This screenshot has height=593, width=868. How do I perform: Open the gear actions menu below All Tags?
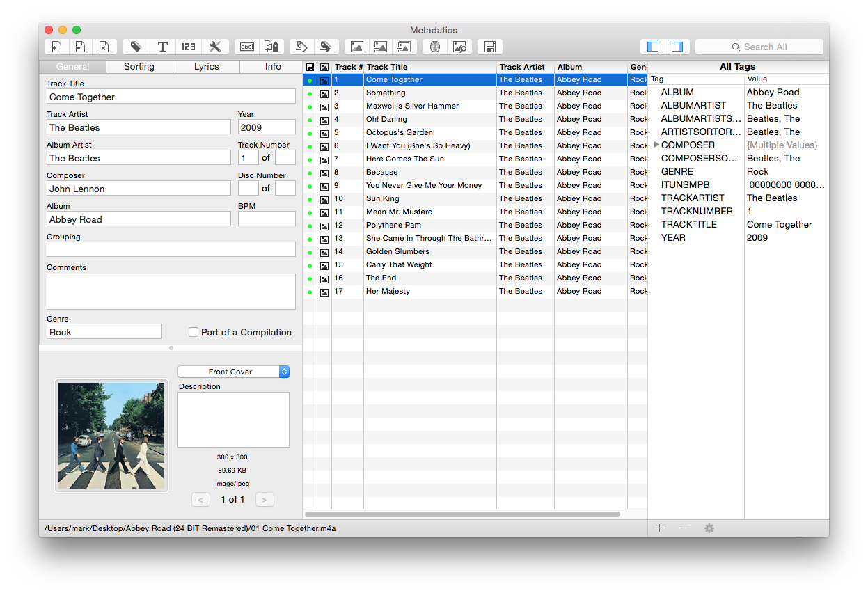tap(709, 528)
